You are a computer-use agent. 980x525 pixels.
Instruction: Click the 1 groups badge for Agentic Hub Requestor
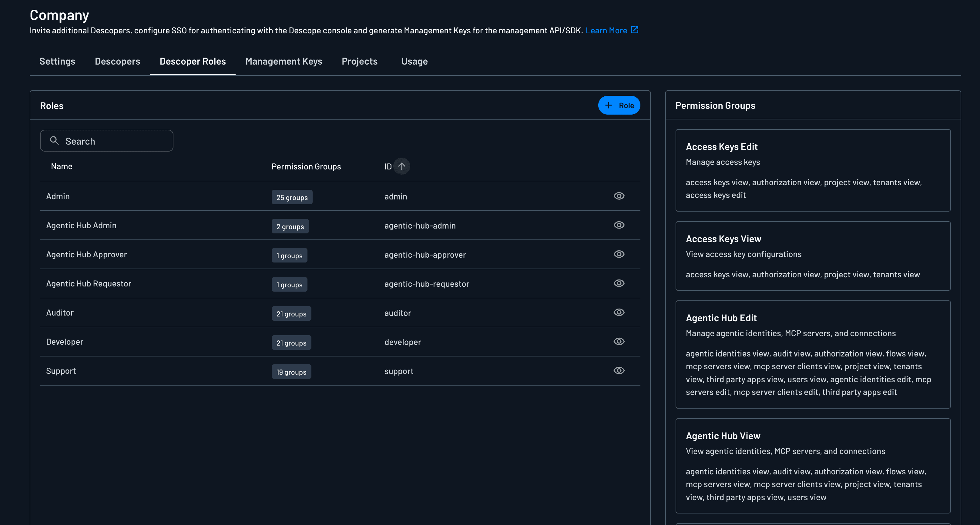click(290, 285)
